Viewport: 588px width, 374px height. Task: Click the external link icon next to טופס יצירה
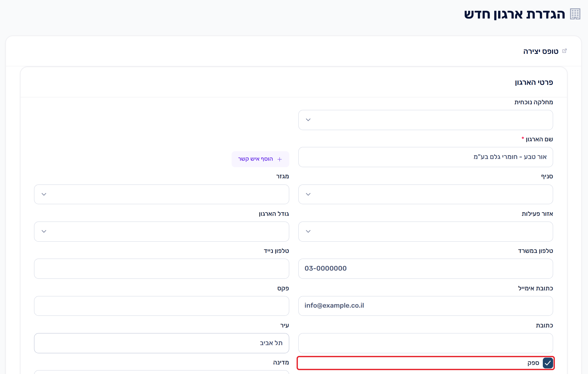(564, 51)
